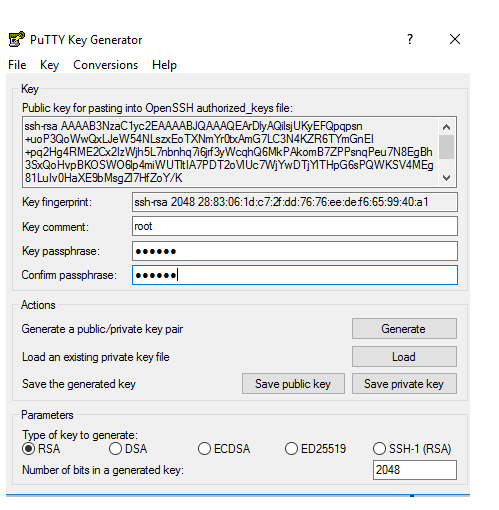This screenshot has height=510, width=499.
Task: Click Save public key button
Action: tap(293, 384)
